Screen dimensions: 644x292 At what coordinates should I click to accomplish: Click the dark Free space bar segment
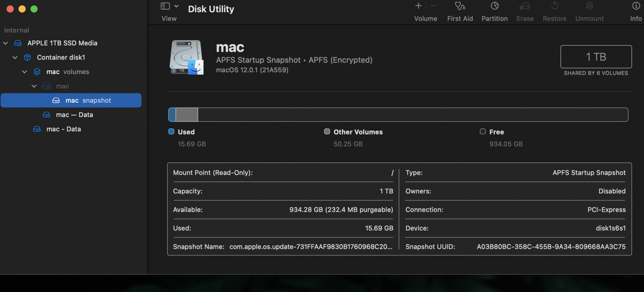click(x=413, y=115)
